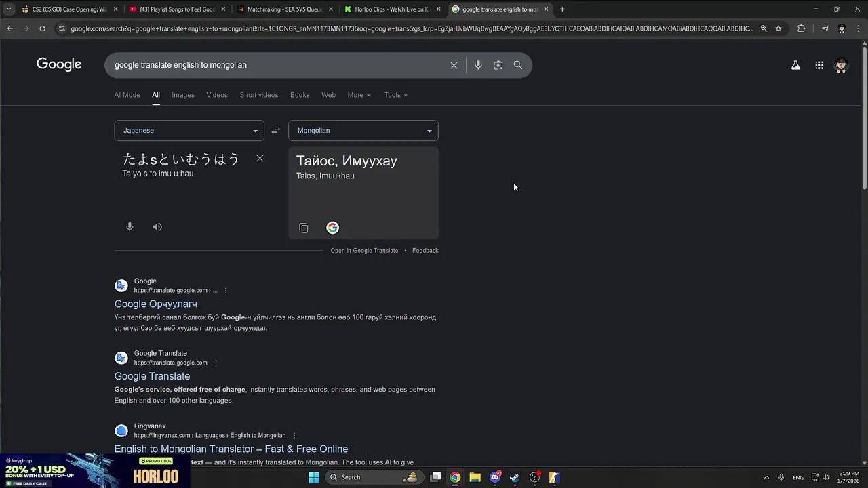The image size is (868, 488).
Task: Clear the Google search box text
Action: pyautogui.click(x=454, y=65)
